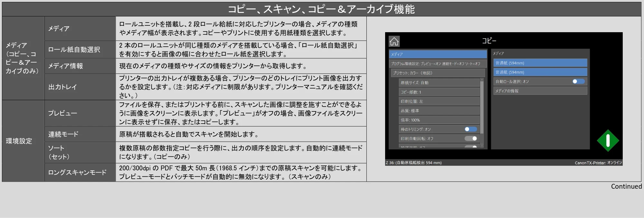Viewport: 644px width, 218px height.
Task: Click the Z 36 status text
Action: click(x=413, y=163)
